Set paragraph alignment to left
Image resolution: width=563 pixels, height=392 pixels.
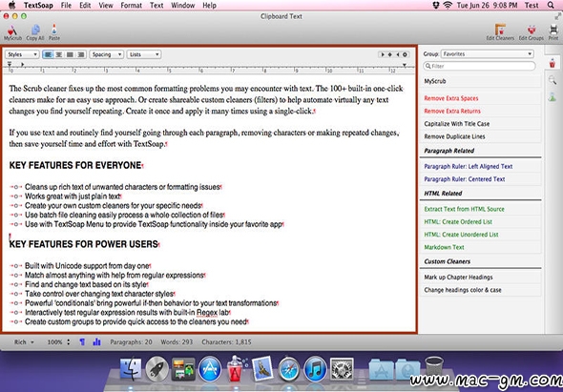tap(48, 54)
